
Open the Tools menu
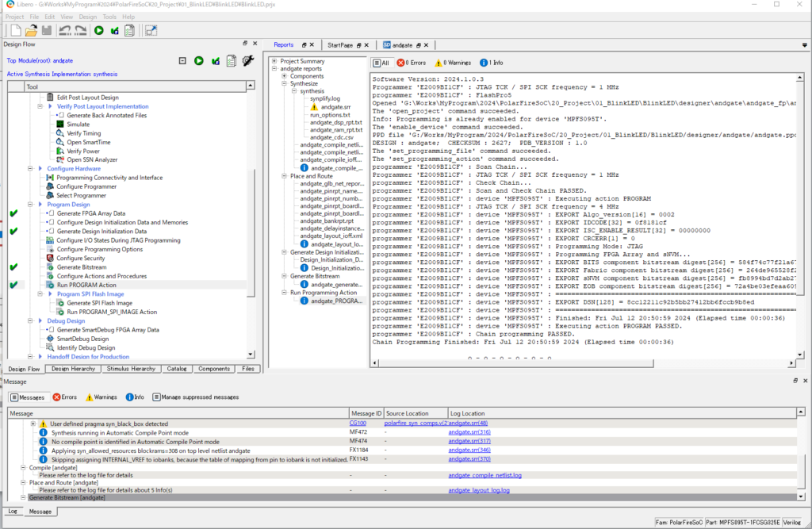coord(109,16)
